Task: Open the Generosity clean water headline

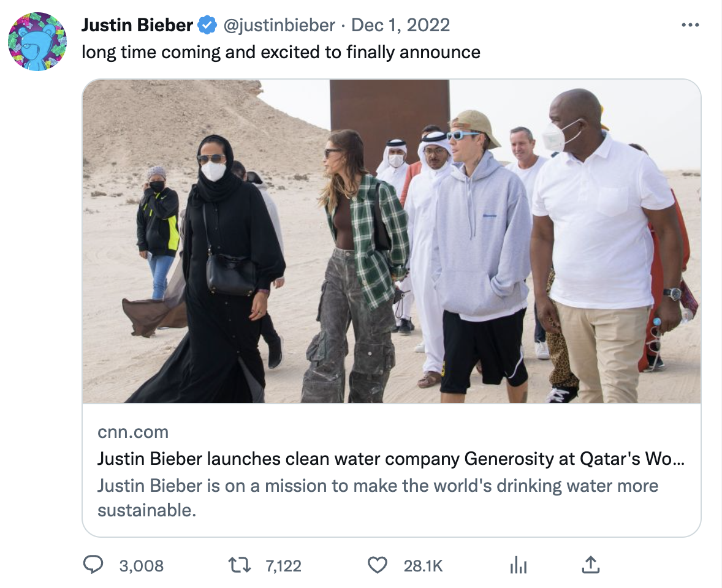Action: [x=391, y=459]
